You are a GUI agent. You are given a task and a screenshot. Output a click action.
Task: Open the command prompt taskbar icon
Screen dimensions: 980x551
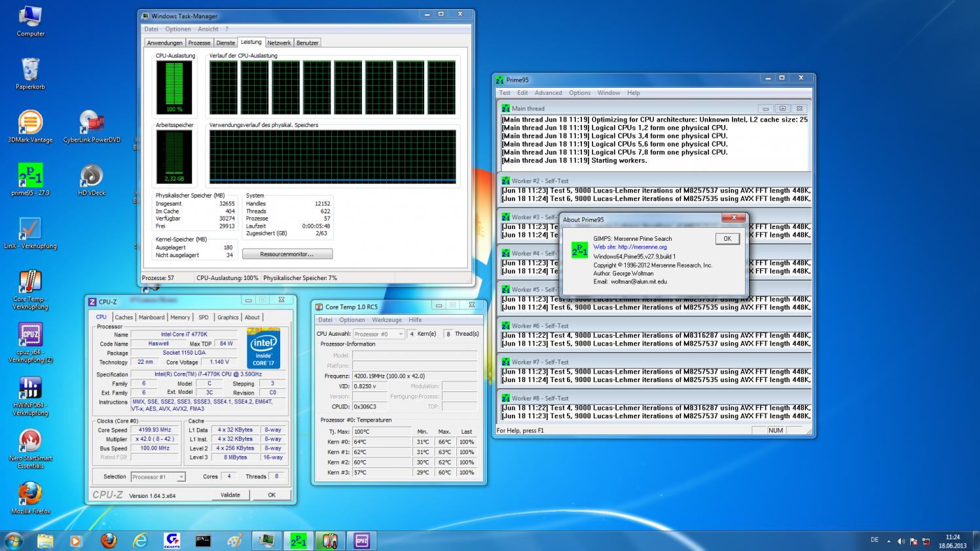click(203, 541)
